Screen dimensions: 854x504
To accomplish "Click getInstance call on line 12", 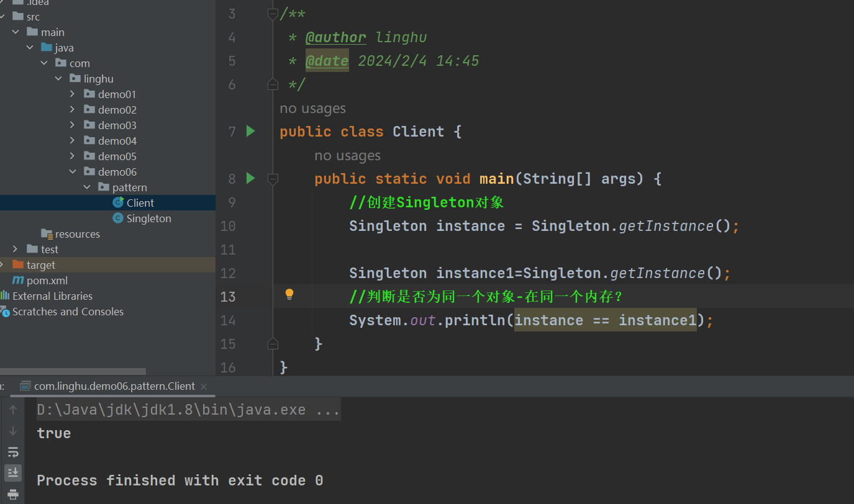I will (657, 273).
